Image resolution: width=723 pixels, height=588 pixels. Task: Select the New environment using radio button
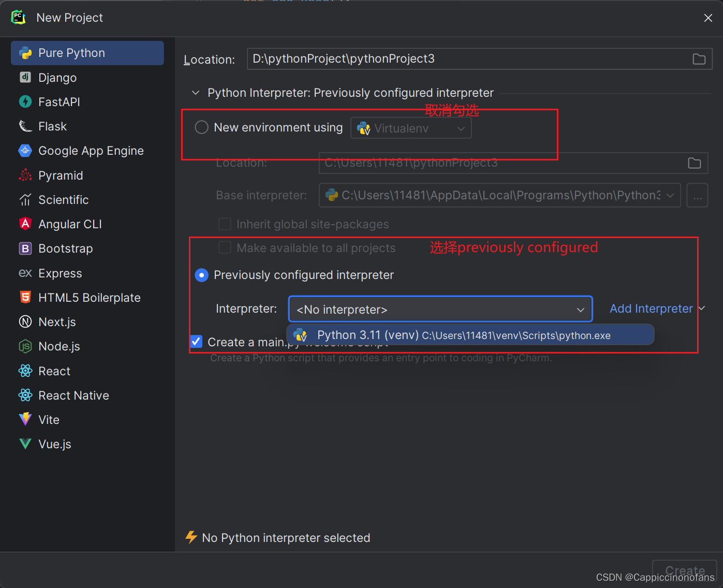(x=201, y=127)
